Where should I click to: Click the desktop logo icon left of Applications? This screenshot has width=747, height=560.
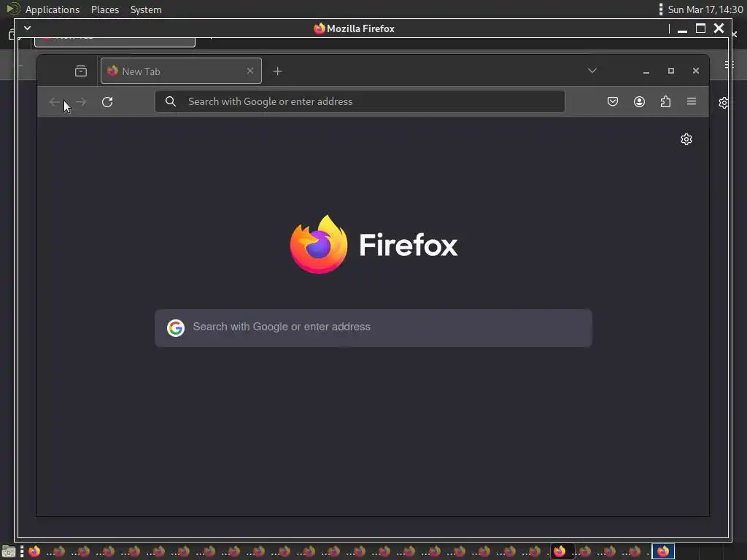13,9
